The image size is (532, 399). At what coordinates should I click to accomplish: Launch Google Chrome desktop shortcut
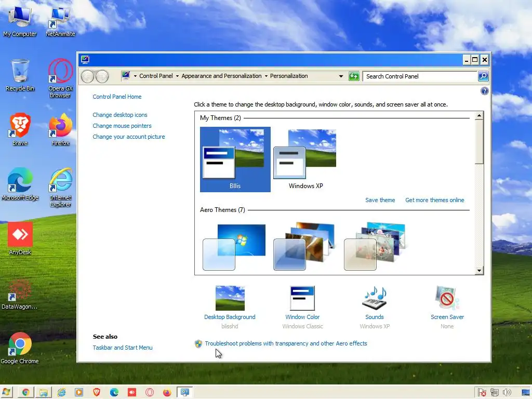[20, 348]
